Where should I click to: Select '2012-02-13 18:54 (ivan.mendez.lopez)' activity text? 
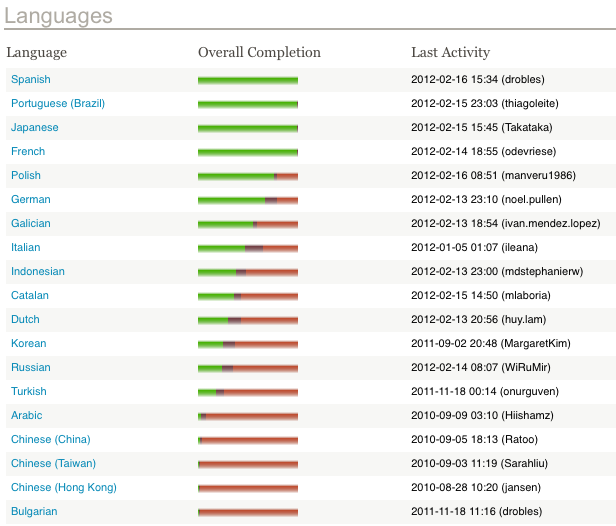[x=506, y=223]
